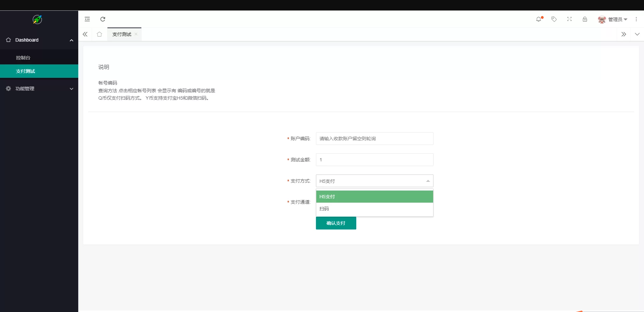Screen dimensions: 644x312
Task: Open the 管理员 user dropdown
Action: point(613,19)
